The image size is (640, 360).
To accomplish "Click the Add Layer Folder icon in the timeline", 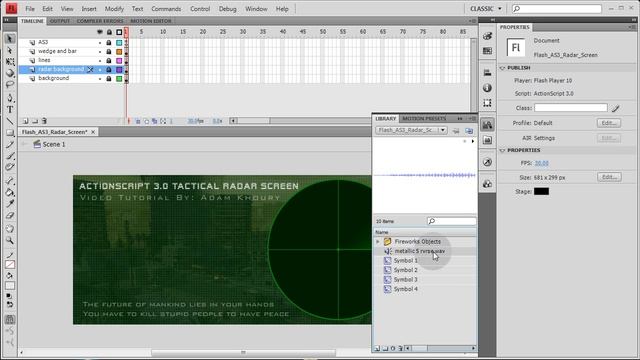I will click(x=35, y=121).
